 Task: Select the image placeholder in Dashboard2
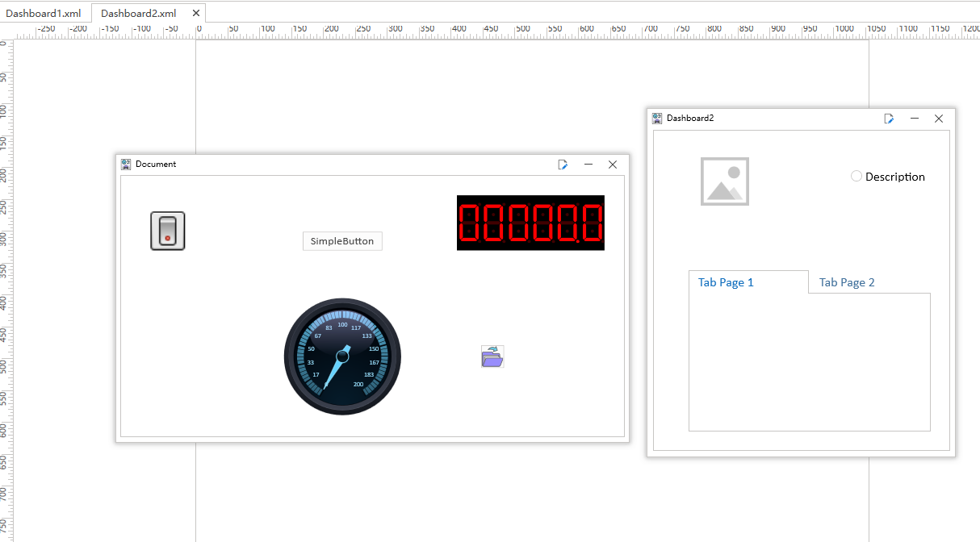[x=724, y=181]
